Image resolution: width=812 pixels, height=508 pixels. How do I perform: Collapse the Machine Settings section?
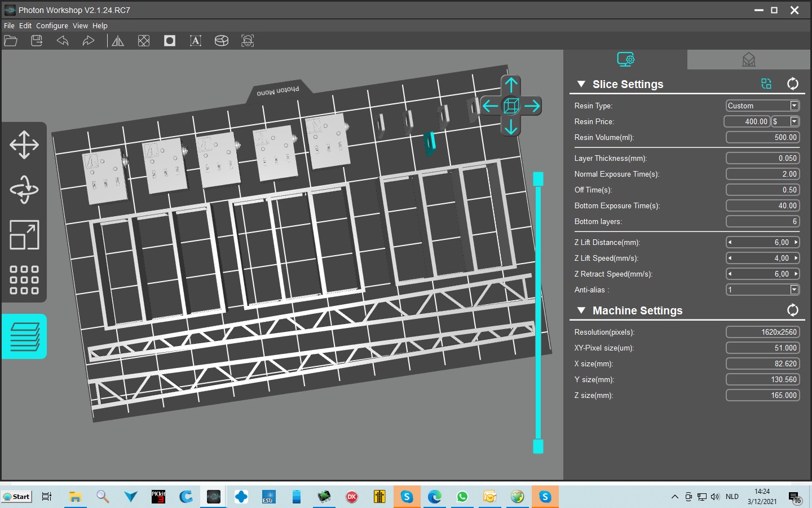click(581, 310)
